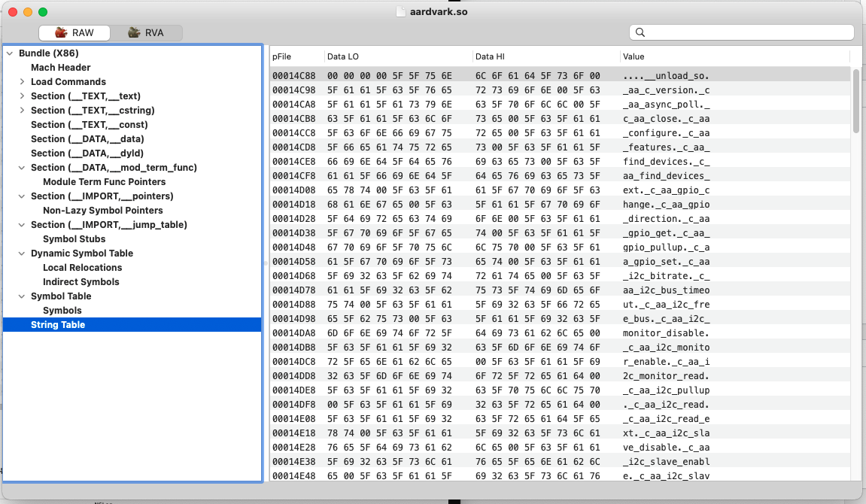Select row at address 00014DF8
Viewport: 866px width, 504px height.
560,405
